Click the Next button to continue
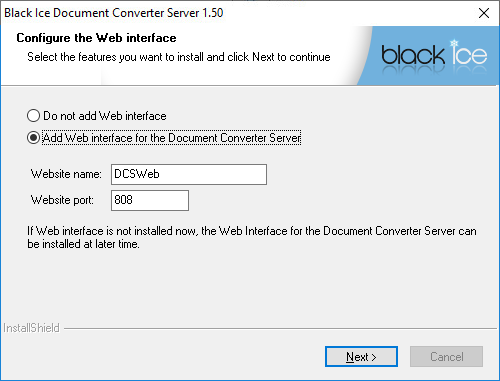The height and width of the screenshot is (381, 500). click(361, 357)
